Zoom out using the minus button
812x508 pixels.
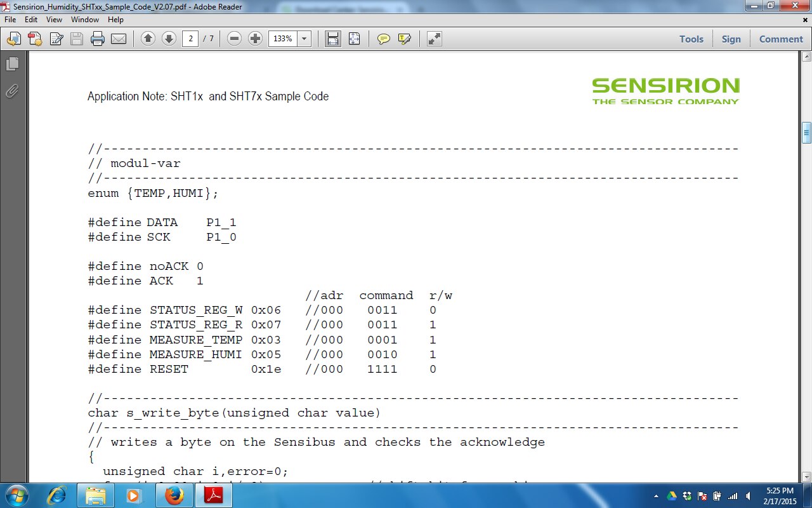point(234,39)
